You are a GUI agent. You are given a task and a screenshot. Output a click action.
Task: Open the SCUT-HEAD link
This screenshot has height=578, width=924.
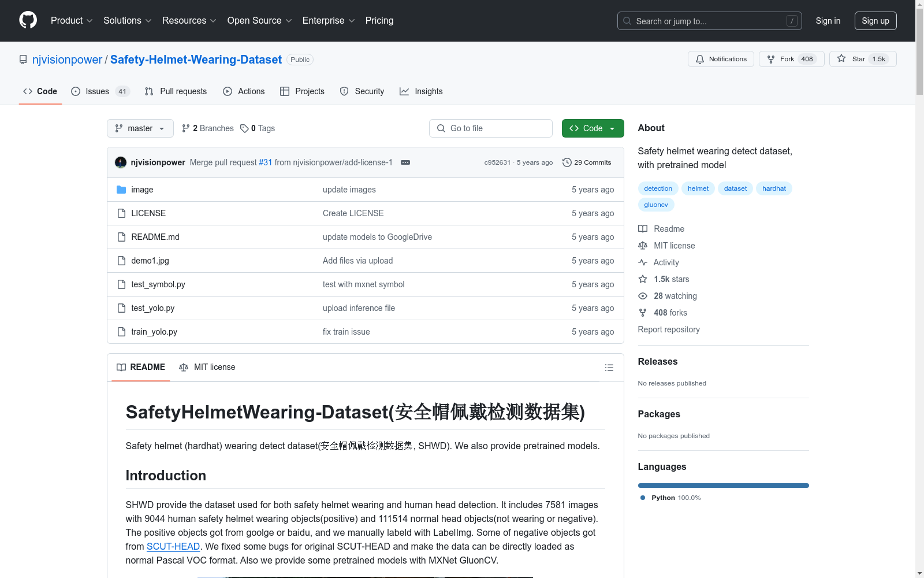click(173, 546)
